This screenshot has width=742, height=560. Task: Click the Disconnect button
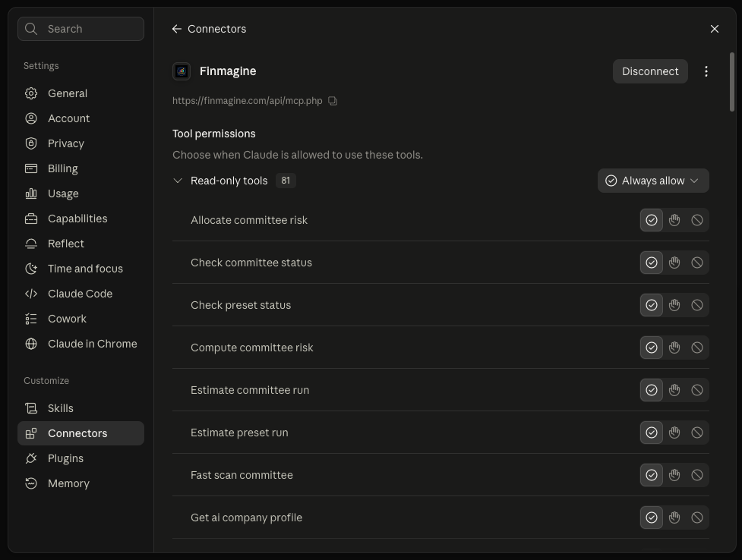[650, 71]
